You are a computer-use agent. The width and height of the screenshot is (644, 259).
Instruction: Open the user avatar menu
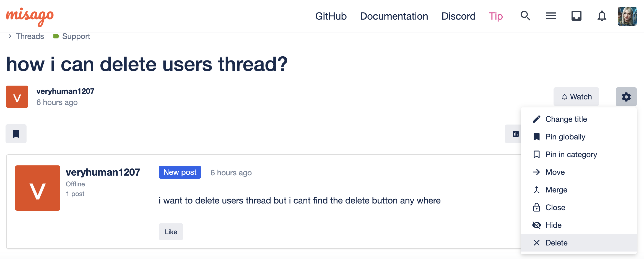627,16
